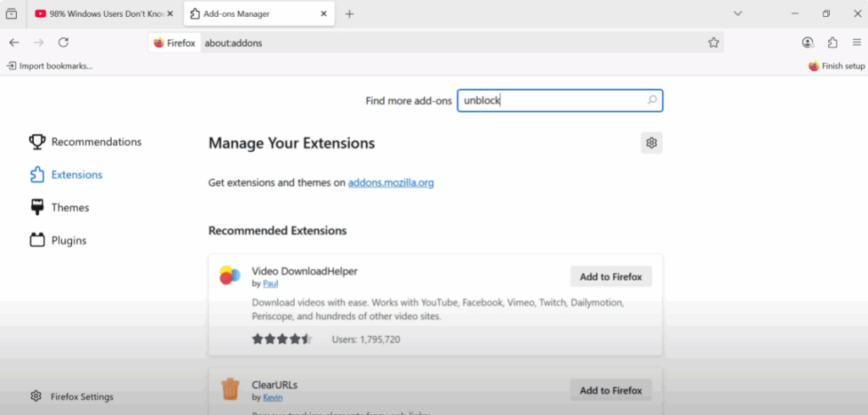Select the Add-ons Manager tab
Viewport: 868px width, 415px height.
click(x=259, y=14)
